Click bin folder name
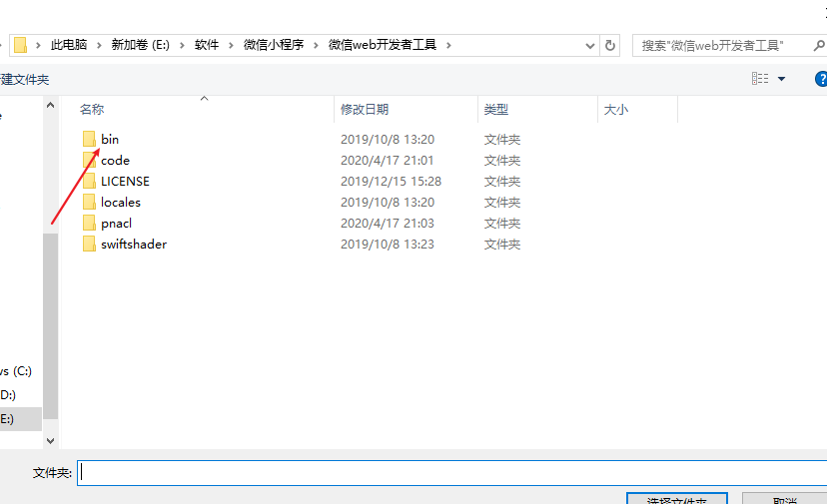Viewport: 827px width, 504px height. tap(110, 139)
